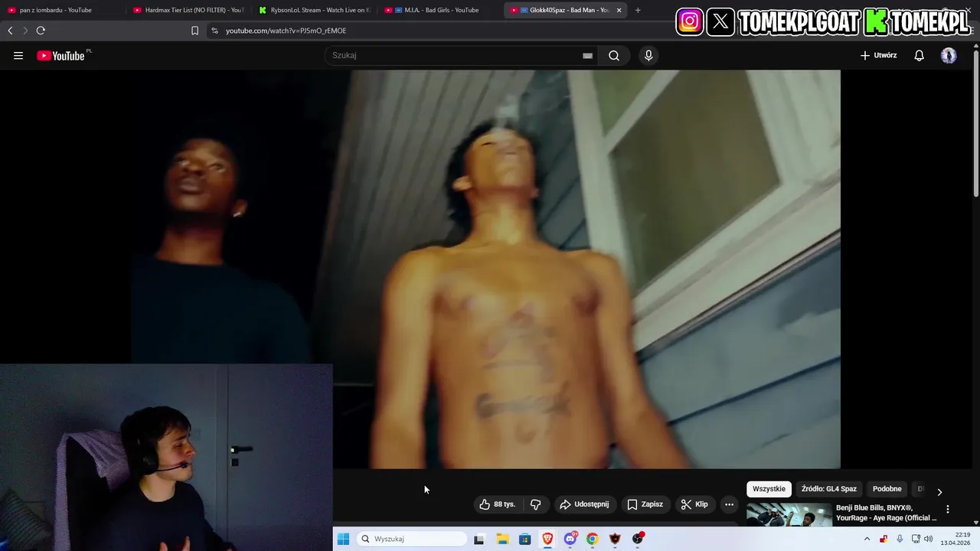The width and height of the screenshot is (980, 551).
Task: Open site settings icon beside URL
Action: 214,31
